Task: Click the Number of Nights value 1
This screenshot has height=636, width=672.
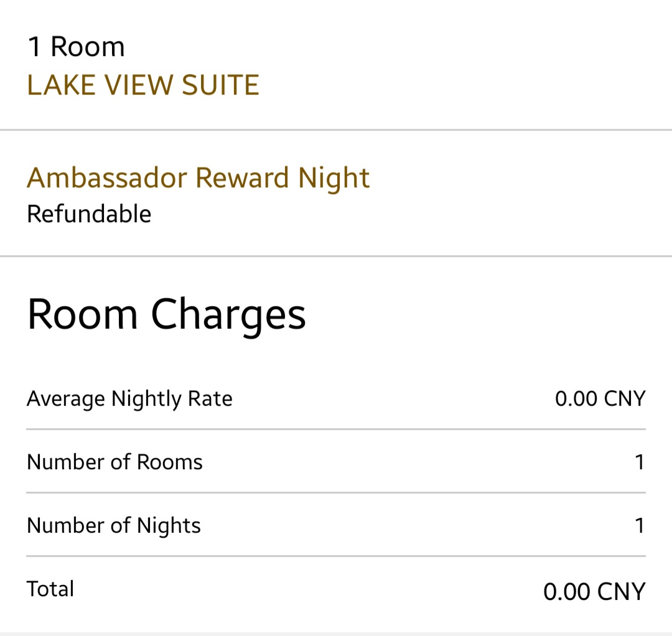Action: coord(639,526)
